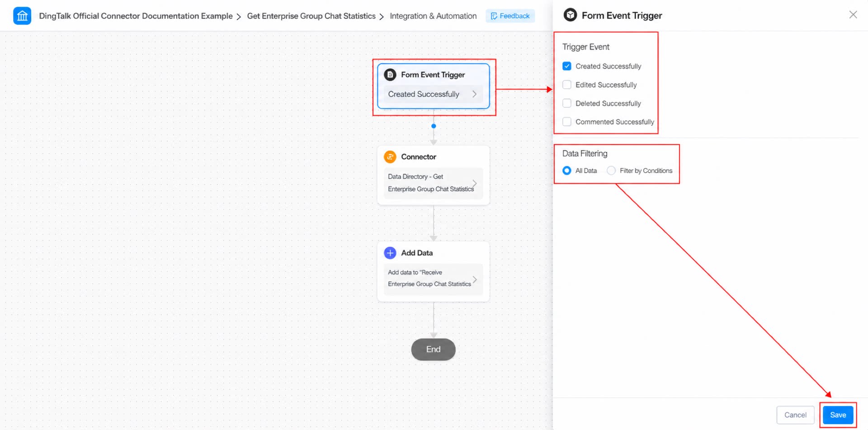Expand the Created Successfully trigger chevron

(x=474, y=94)
